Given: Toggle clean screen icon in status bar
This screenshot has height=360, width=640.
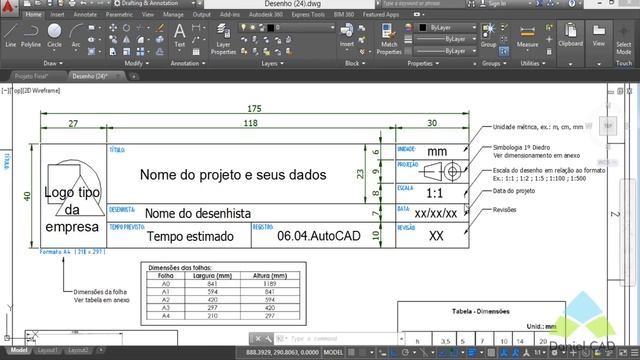Looking at the screenshot, I should pos(623,352).
